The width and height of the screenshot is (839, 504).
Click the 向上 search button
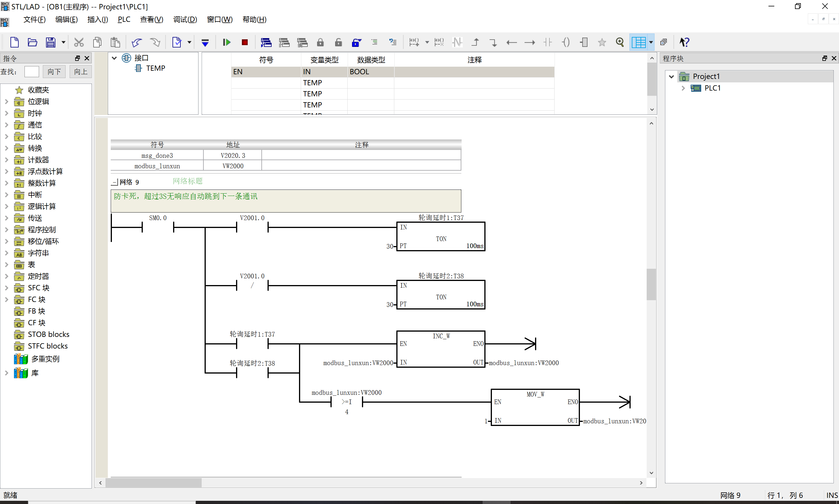point(80,72)
